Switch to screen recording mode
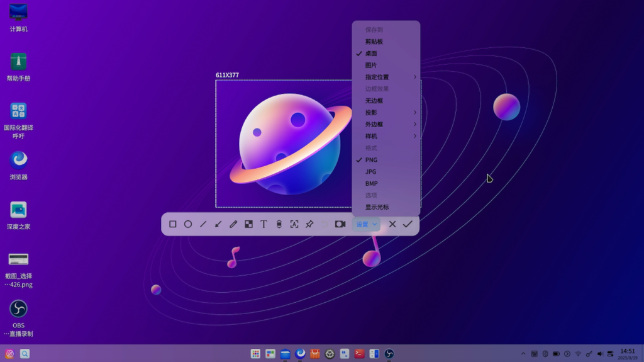Screen dimensions: 644x362 [340, 224]
